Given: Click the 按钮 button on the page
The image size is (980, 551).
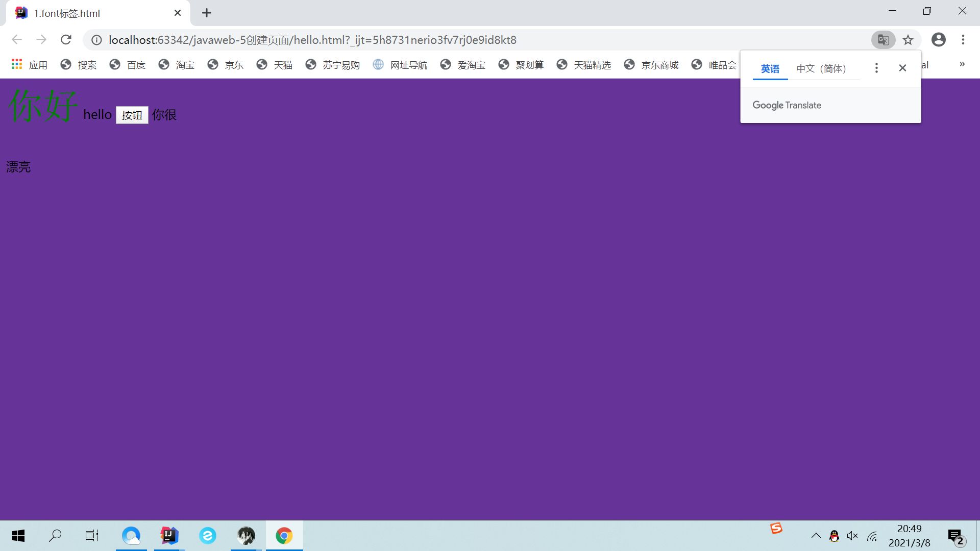Looking at the screenshot, I should pos(132,115).
